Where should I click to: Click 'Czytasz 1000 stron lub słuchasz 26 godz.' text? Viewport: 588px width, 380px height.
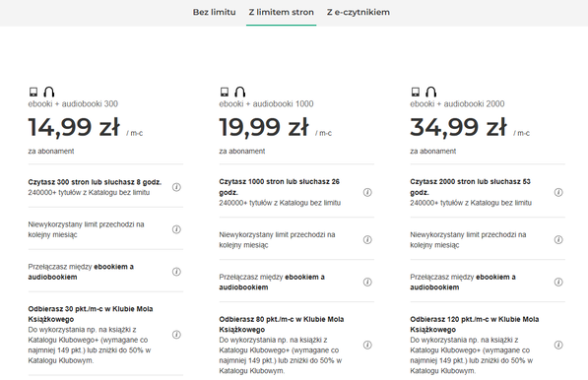tap(280, 187)
